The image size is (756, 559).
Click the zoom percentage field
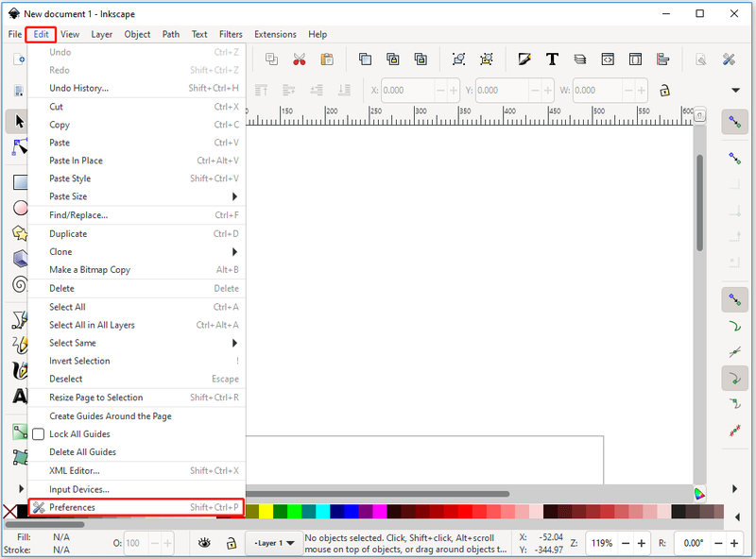point(601,543)
